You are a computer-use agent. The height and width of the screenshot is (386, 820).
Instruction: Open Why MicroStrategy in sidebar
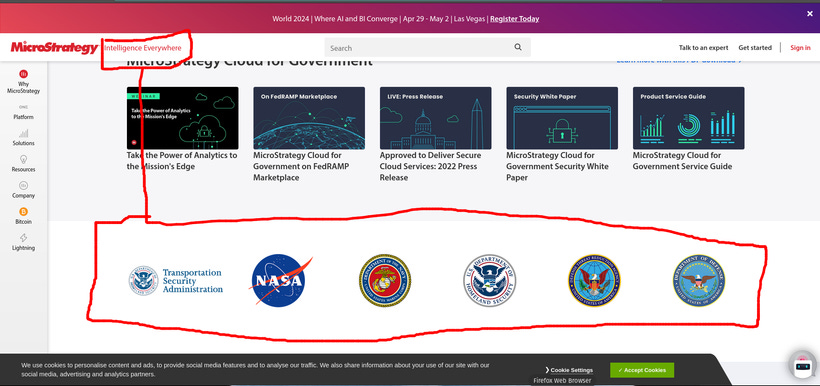24,82
